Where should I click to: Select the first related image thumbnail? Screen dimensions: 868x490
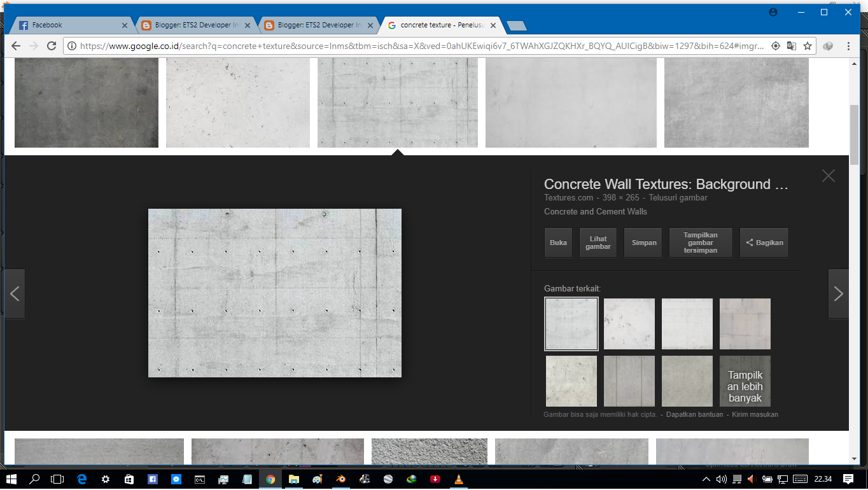571,324
